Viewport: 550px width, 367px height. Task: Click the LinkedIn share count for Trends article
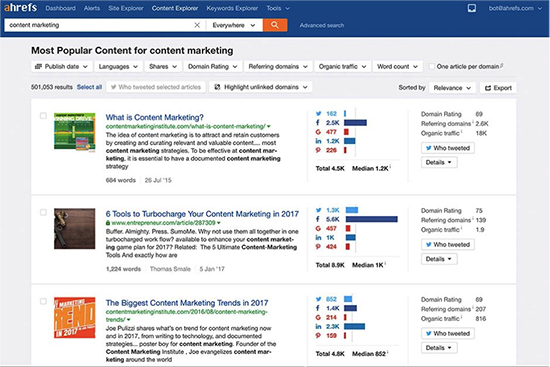[x=333, y=327]
